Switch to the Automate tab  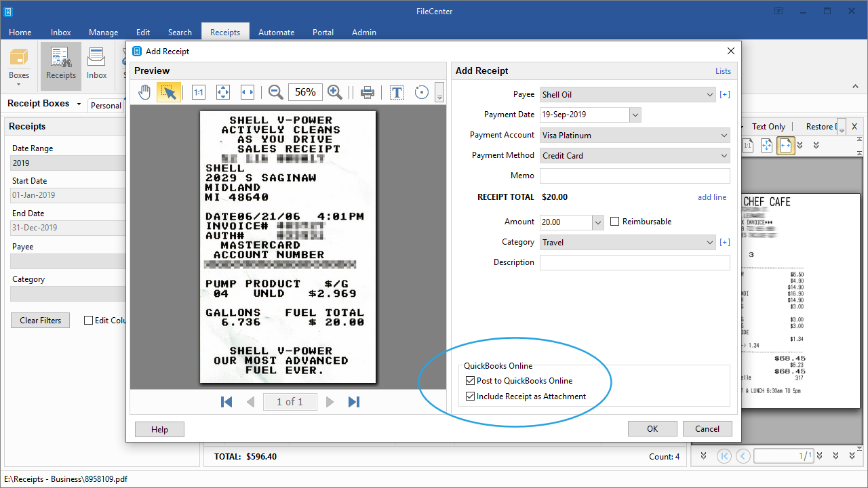pos(276,33)
